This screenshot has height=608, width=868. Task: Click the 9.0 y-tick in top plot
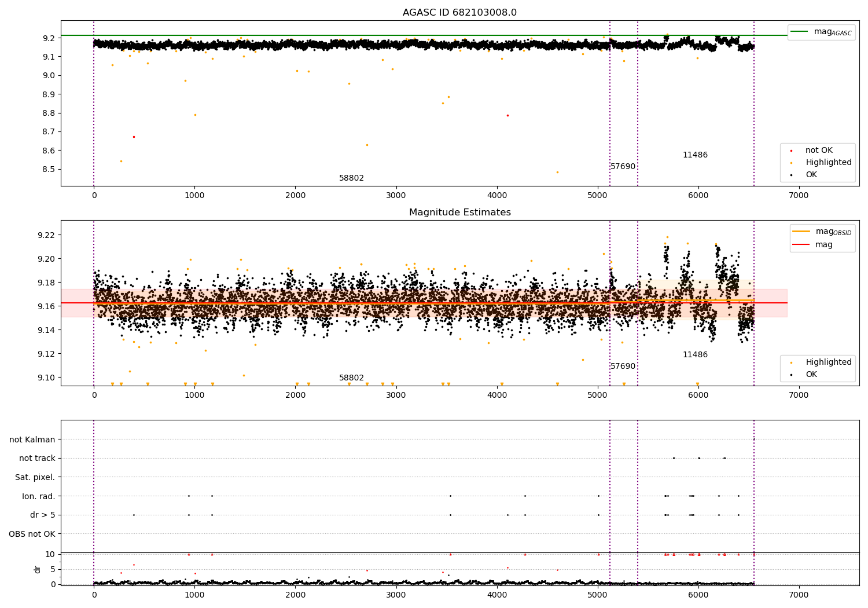(x=49, y=75)
